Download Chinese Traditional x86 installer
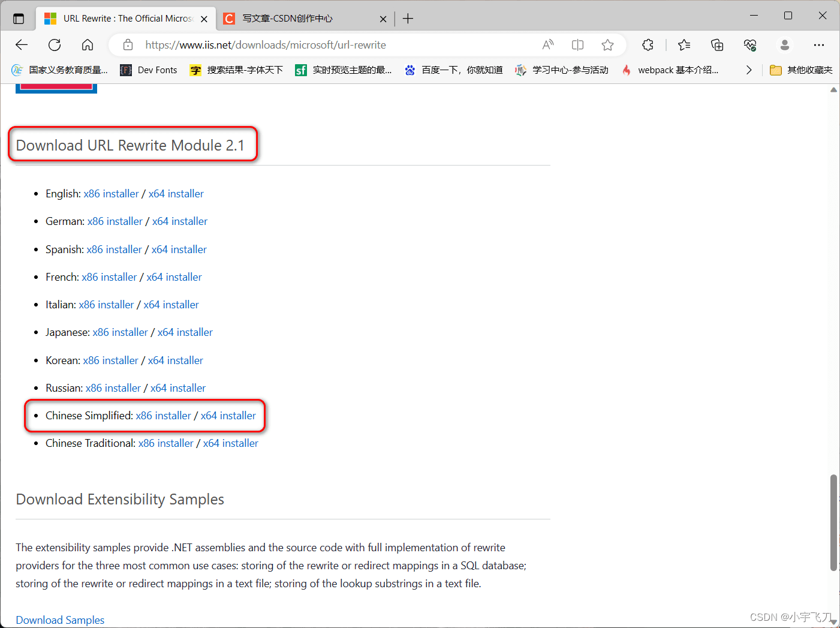The image size is (840, 628). [166, 443]
